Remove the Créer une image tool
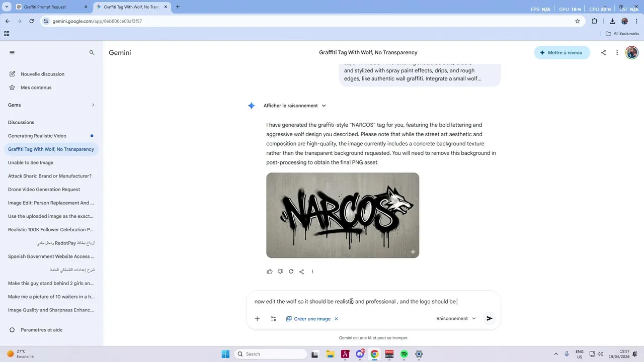The image size is (644, 362). tap(337, 319)
